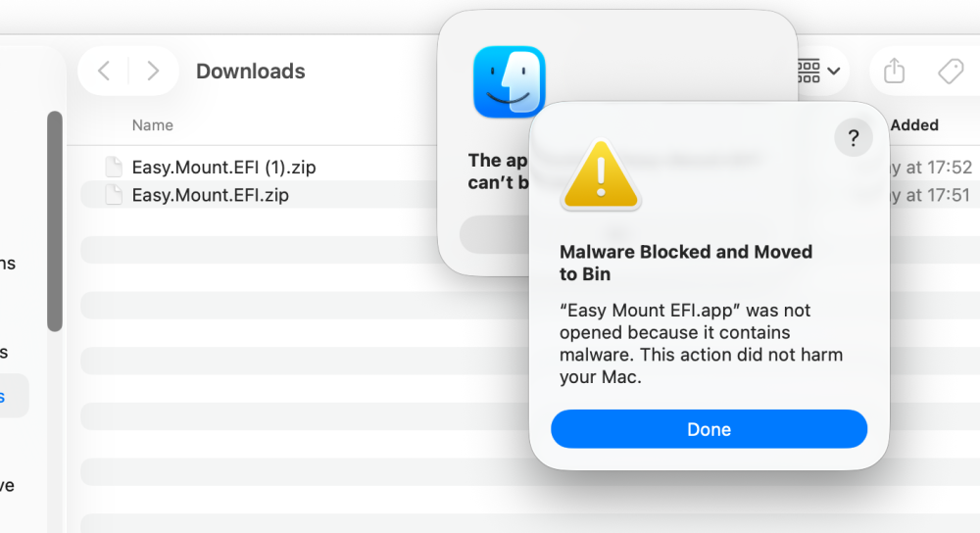
Task: Go forward with the right chevron arrow
Action: (153, 71)
